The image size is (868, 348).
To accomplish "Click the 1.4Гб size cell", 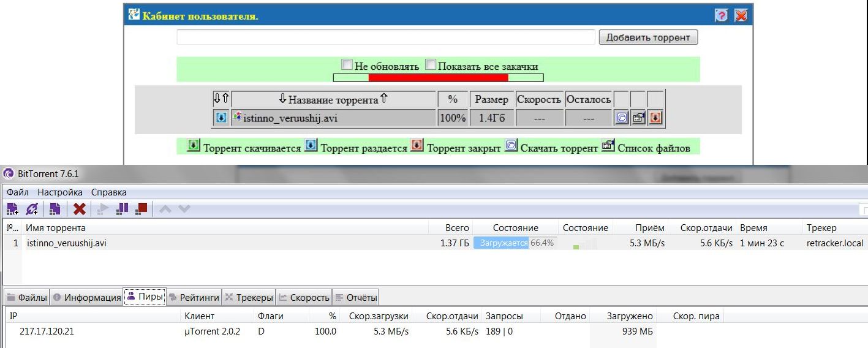I will point(491,118).
